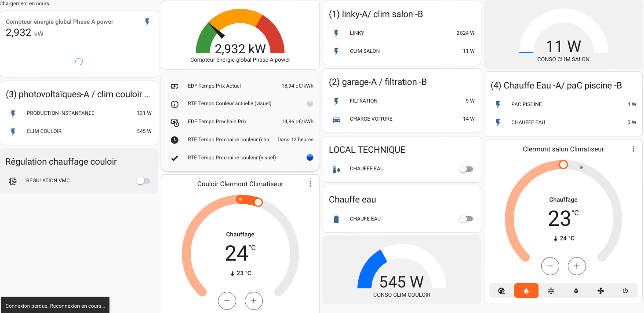
Task: Open three-dot menu of Clermont salon Climatiseur
Action: pos(633,149)
